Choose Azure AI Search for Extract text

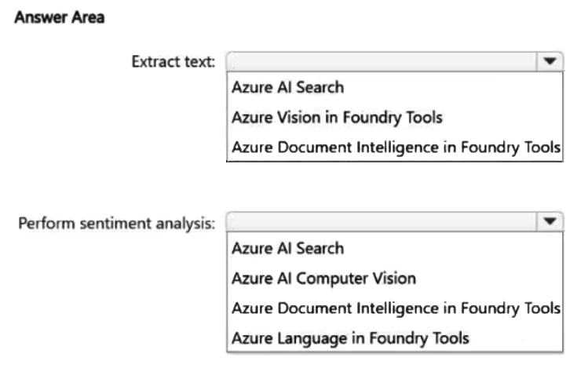click(287, 87)
